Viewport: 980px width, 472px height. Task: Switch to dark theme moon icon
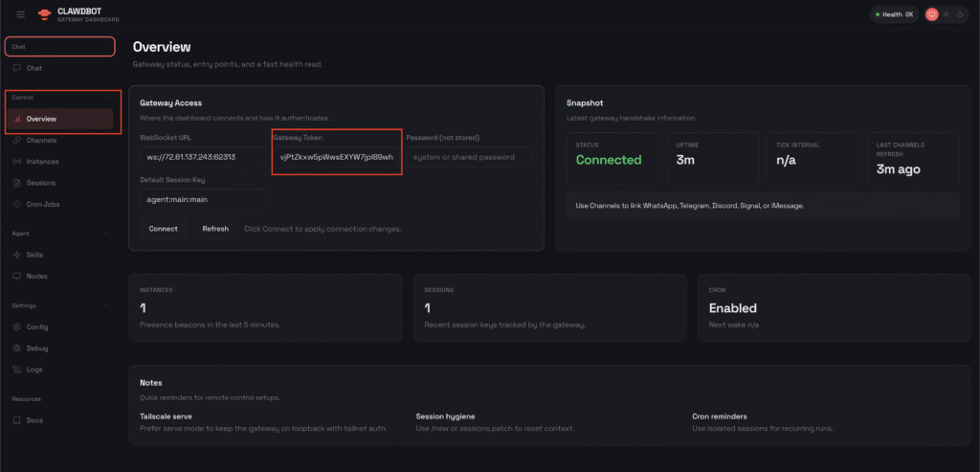click(x=961, y=14)
